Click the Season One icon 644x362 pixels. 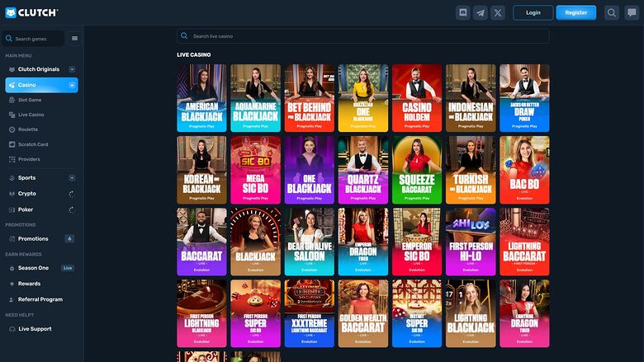tap(12, 268)
